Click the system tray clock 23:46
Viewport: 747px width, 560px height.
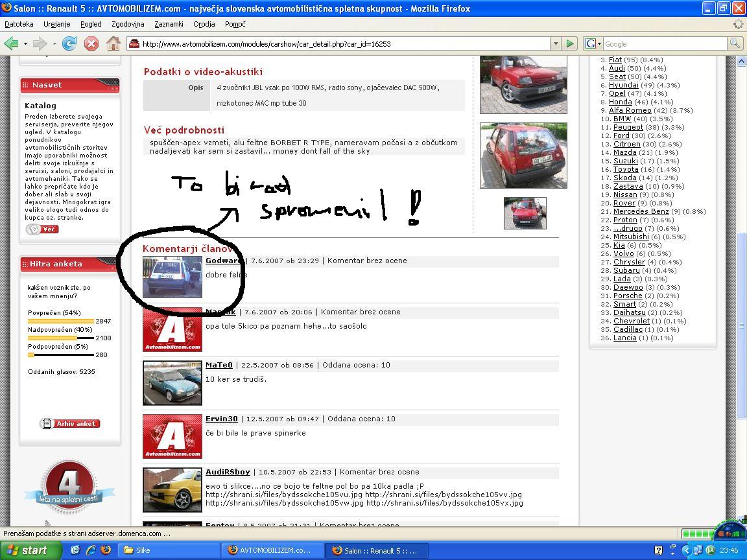coord(729,550)
